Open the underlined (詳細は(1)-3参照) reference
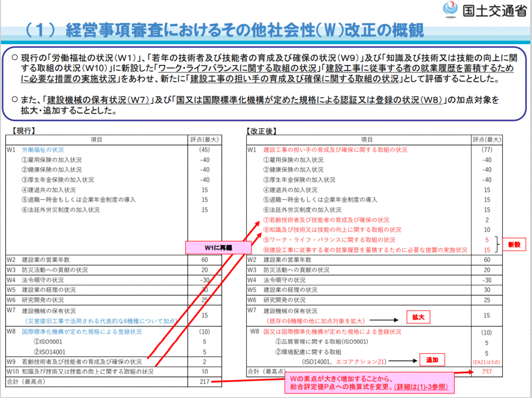 421,388
